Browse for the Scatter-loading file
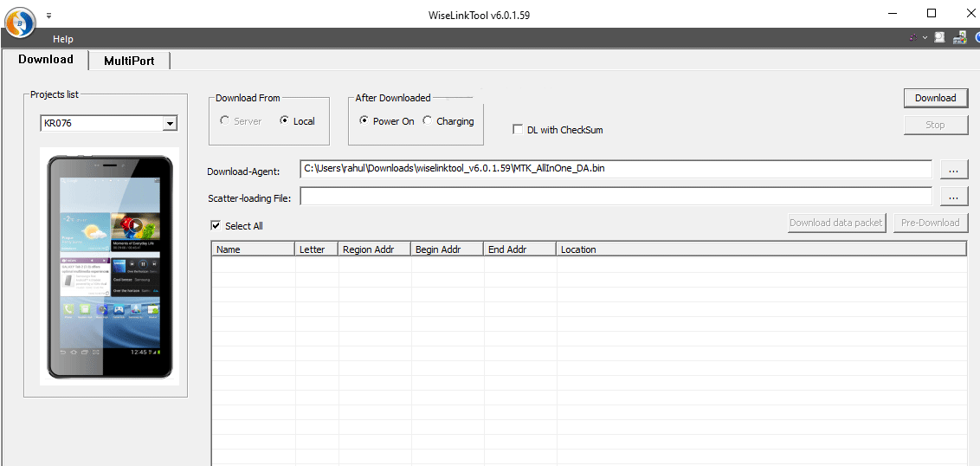Viewport: 980px width, 466px height. [952, 197]
